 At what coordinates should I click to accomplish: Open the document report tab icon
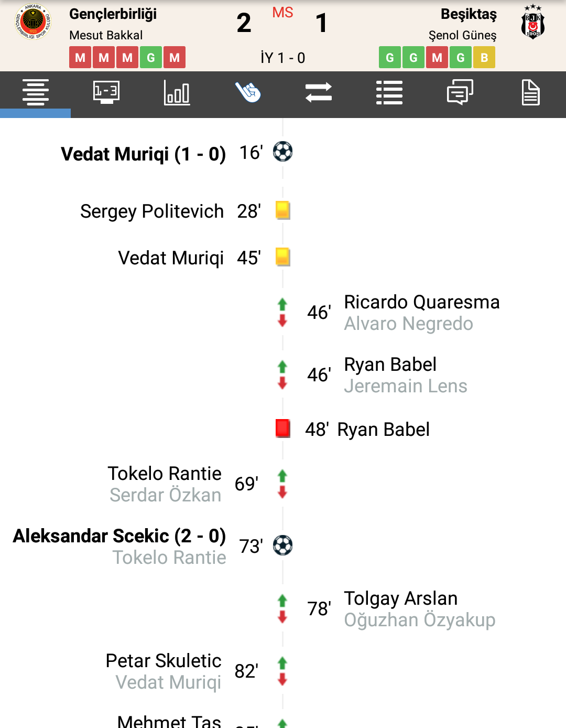(531, 93)
